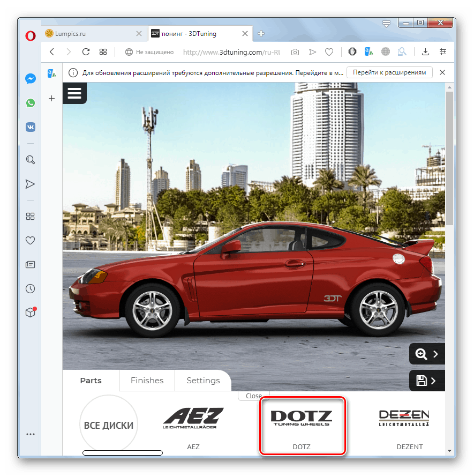The height and width of the screenshot is (476, 474).
Task: Open the browsing History clock icon
Action: click(x=30, y=288)
